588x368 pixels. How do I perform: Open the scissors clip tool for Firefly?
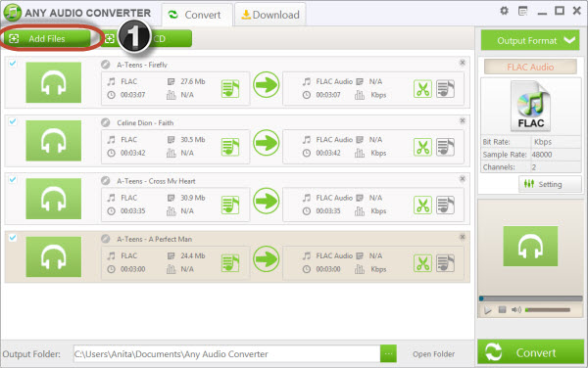point(422,89)
